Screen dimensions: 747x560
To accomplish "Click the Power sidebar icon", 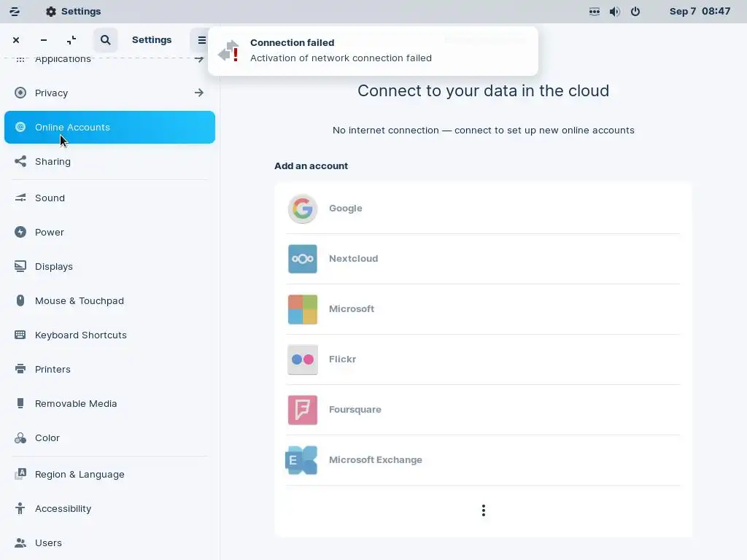I will (20, 232).
